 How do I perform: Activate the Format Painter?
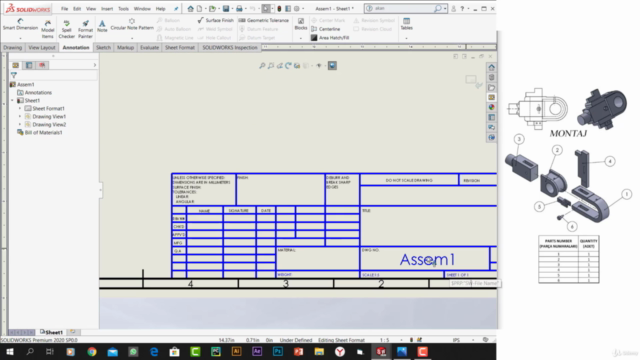click(x=85, y=28)
